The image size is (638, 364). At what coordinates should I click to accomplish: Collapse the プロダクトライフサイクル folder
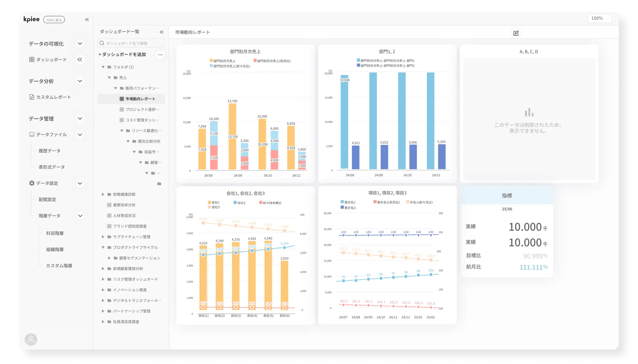pos(103,247)
